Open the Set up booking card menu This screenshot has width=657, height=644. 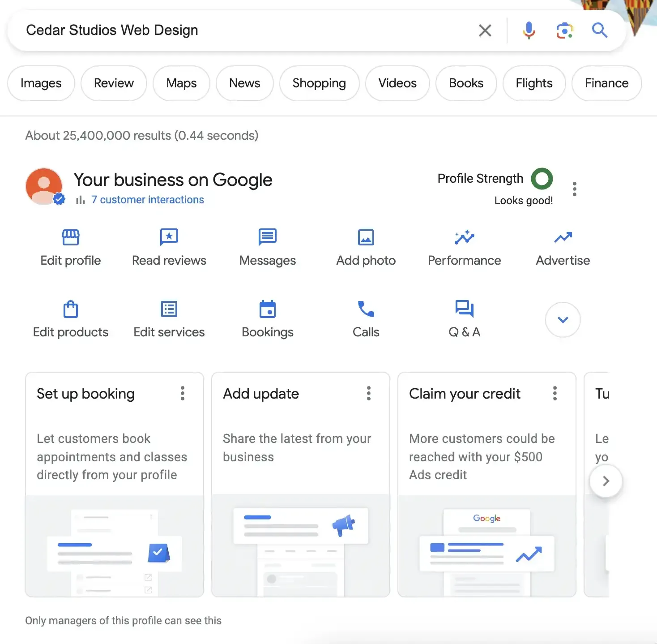(x=183, y=393)
